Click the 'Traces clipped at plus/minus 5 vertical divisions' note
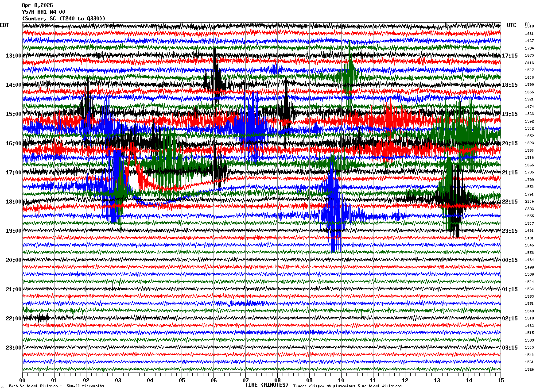 347,386
